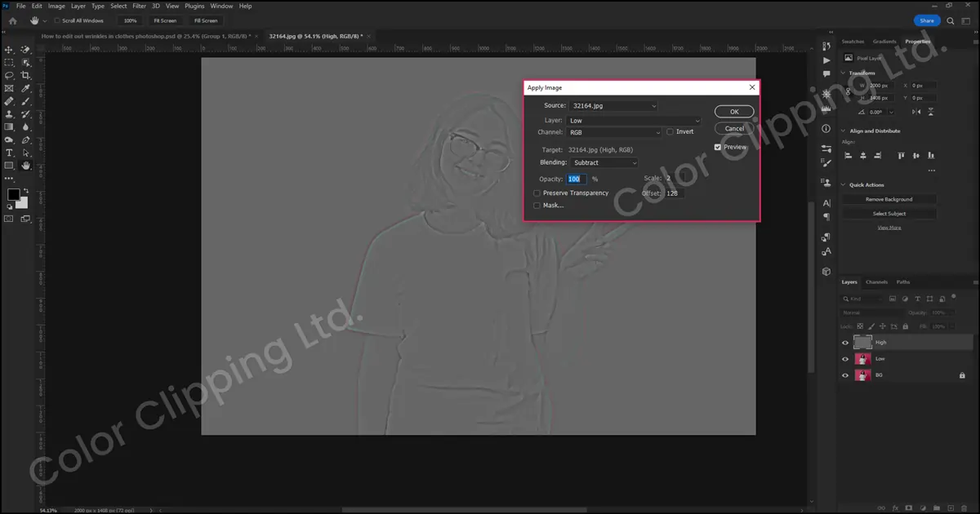Screen dimensions: 980x514
Task: Toggle Quick Mask mode
Action: [x=9, y=219]
